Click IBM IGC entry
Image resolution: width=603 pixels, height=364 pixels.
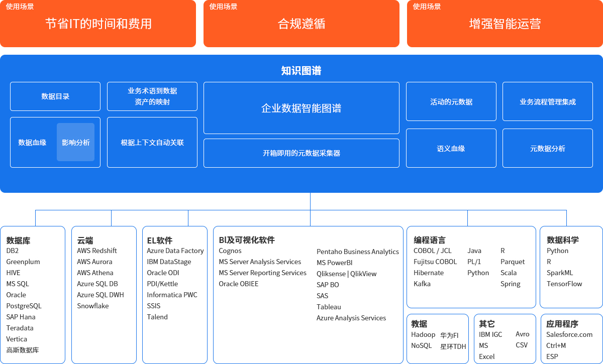coord(490,334)
